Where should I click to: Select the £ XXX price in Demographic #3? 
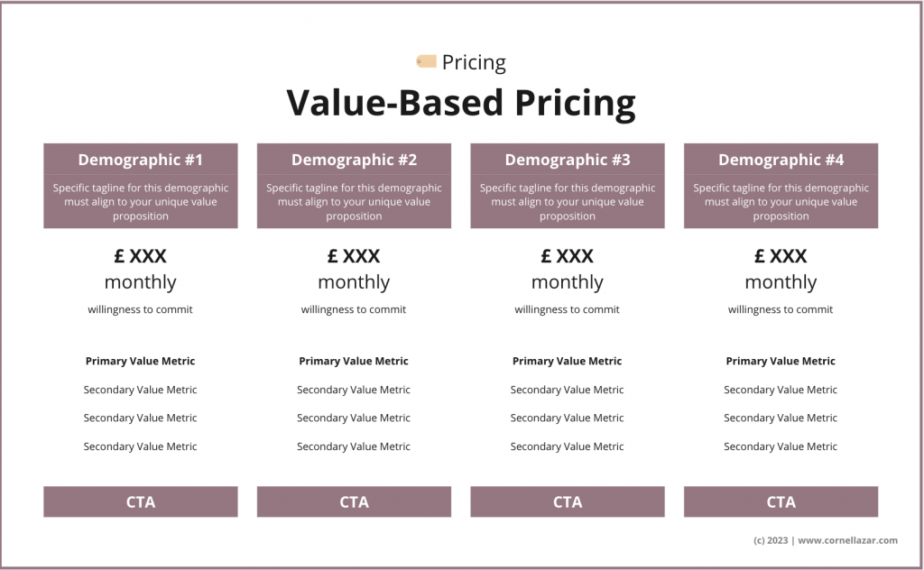[568, 256]
